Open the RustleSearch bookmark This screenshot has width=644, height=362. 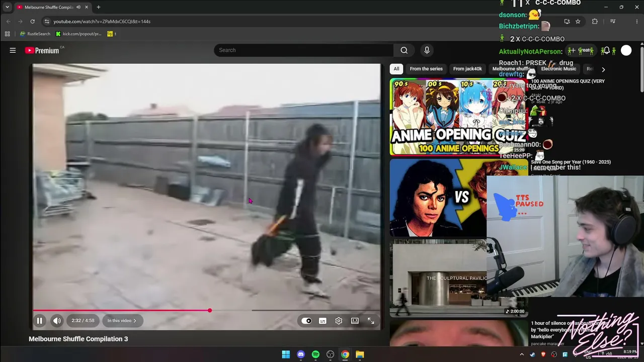coord(35,34)
